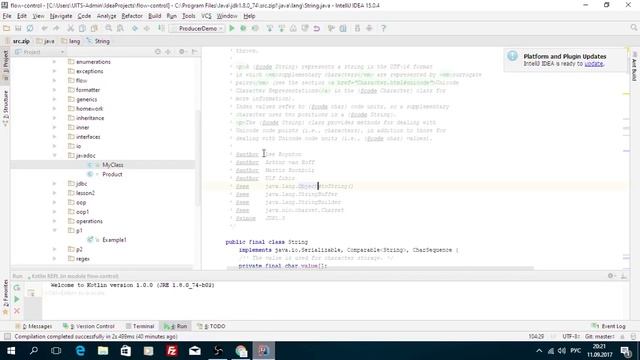Click the Run panel settings gear
640x360 pixels.
(611, 276)
